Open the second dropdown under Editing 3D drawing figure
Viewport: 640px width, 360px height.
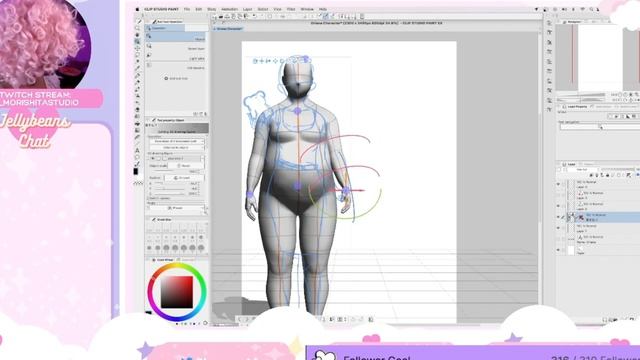177,147
